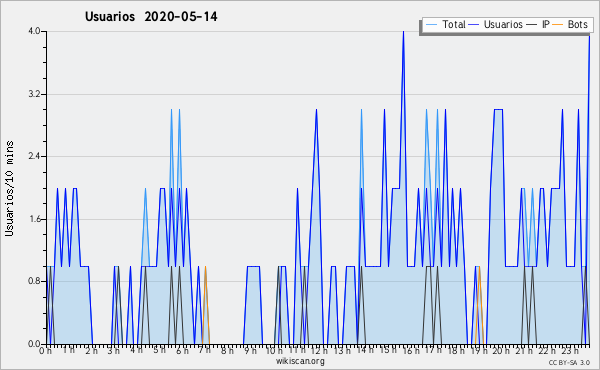600x370 pixels.
Task: Click the y-axis value 4.0
Action: pos(34,31)
